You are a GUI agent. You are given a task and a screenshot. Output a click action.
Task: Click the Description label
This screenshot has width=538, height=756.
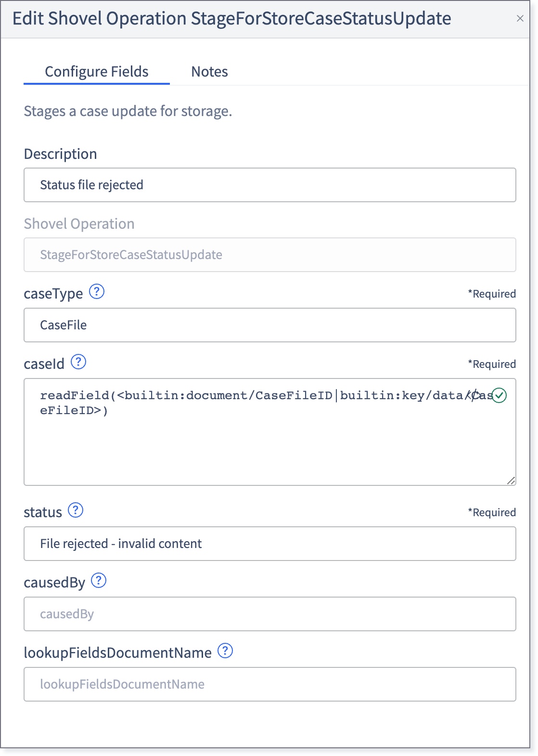[61, 154]
